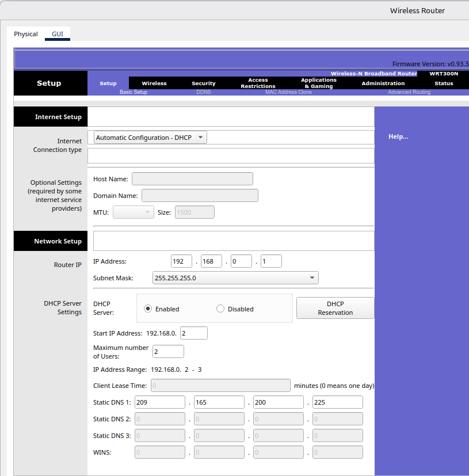Open the Security menu tab
Viewport: 469px width, 476px height.
[203, 83]
